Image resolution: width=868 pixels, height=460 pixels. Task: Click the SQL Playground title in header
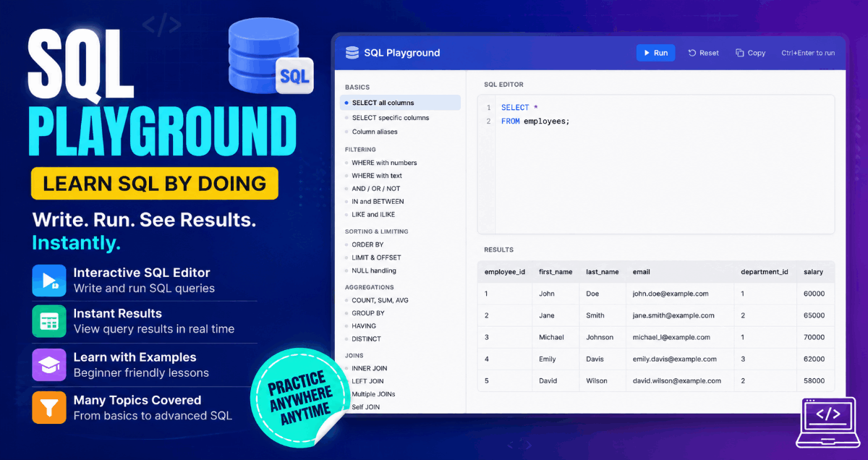click(402, 53)
